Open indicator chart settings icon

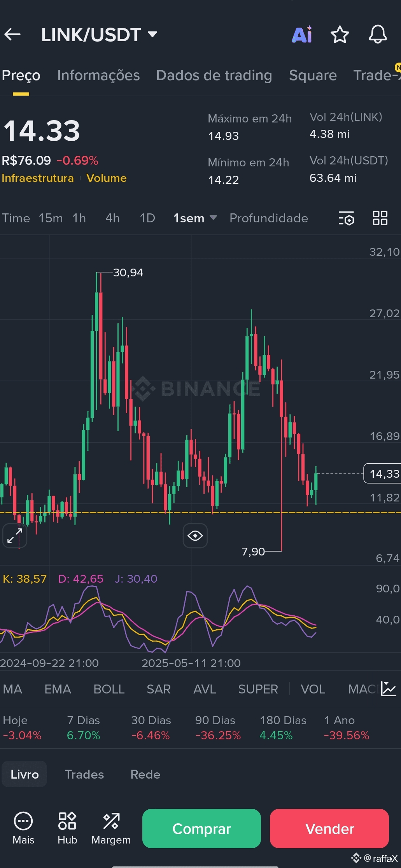[388, 689]
